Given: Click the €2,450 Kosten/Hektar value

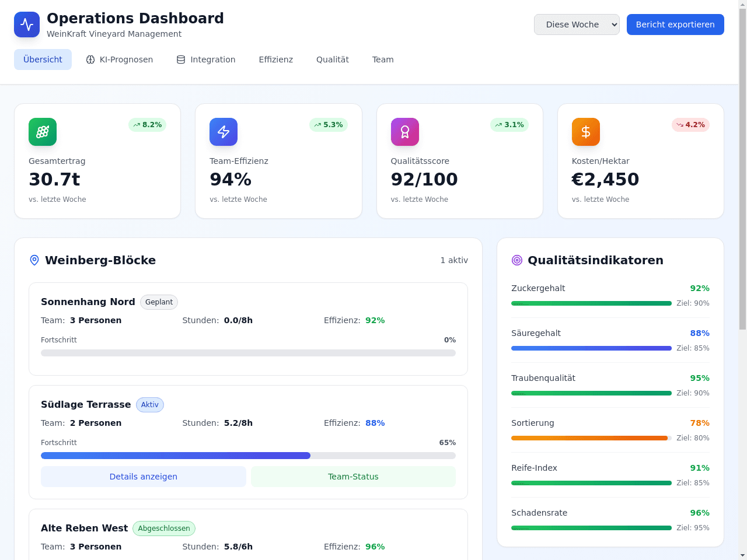Looking at the screenshot, I should (x=605, y=179).
